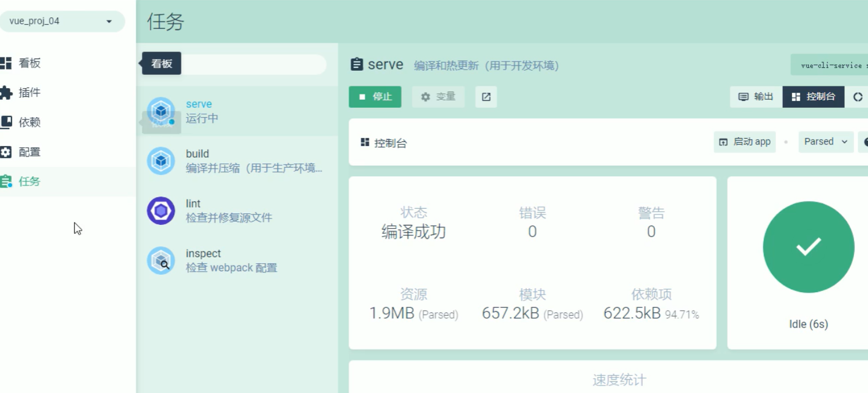868x393 pixels.
Task: Select the build task row
Action: tap(237, 161)
